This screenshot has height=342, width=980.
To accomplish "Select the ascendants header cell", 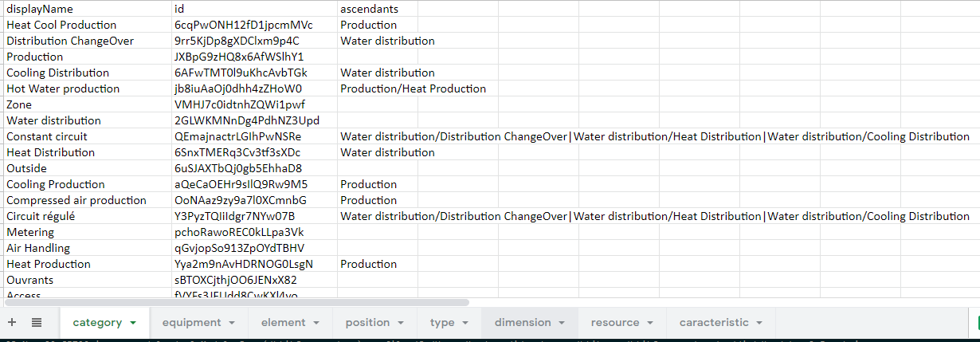I will 369,9.
